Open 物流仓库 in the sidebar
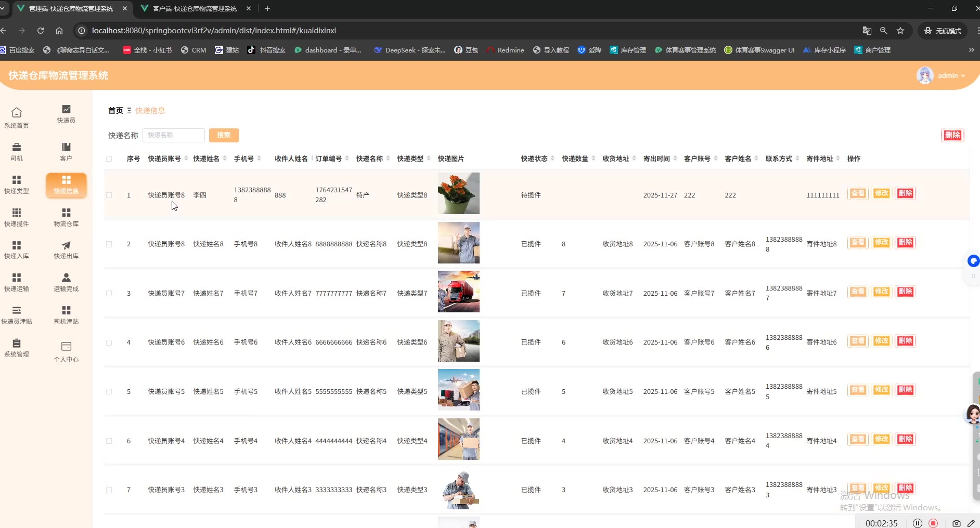Image resolution: width=980 pixels, height=528 pixels. point(66,218)
